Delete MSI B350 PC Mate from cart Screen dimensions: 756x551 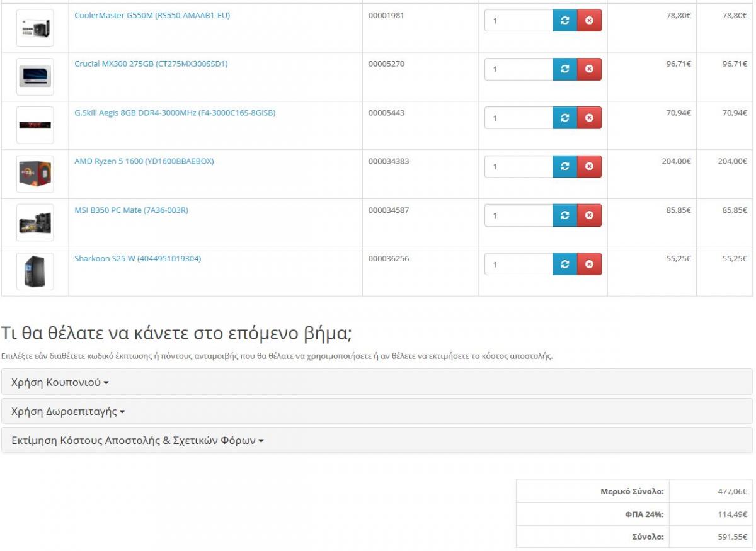pyautogui.click(x=589, y=215)
